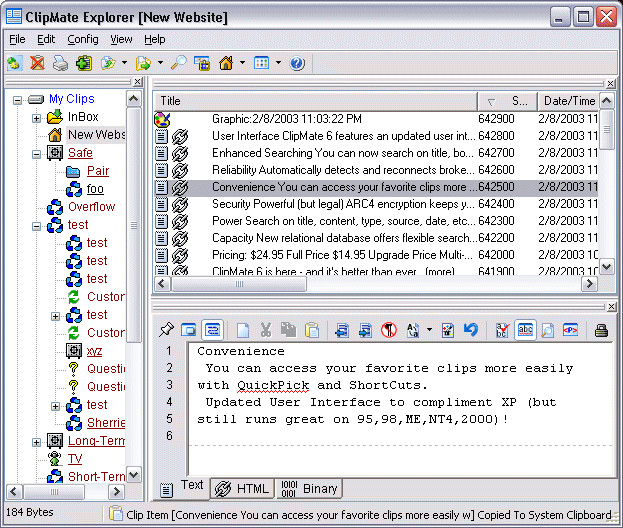Expand the Long-Term collection node
The height and width of the screenshot is (528, 623).
tap(36, 442)
